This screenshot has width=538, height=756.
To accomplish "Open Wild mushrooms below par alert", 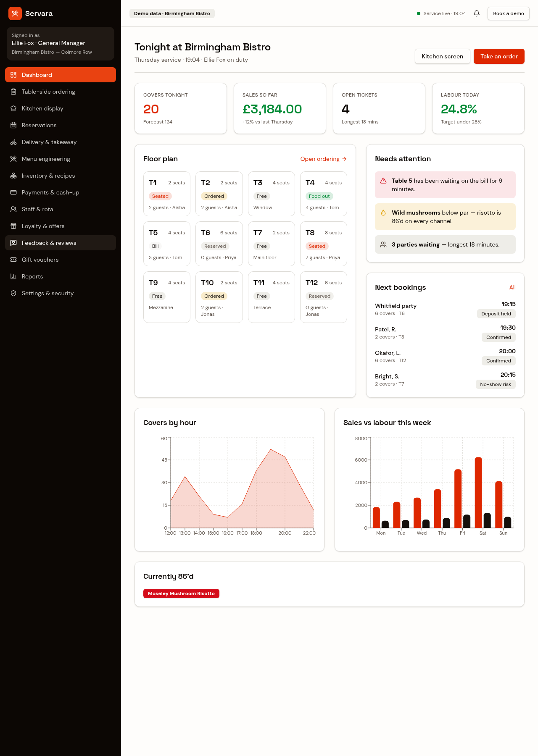I will coord(445,217).
